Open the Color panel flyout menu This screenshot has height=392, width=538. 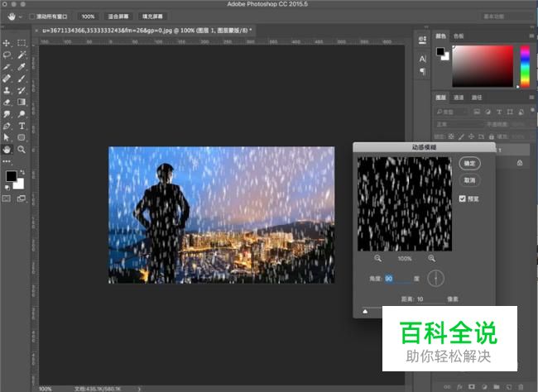(x=531, y=36)
